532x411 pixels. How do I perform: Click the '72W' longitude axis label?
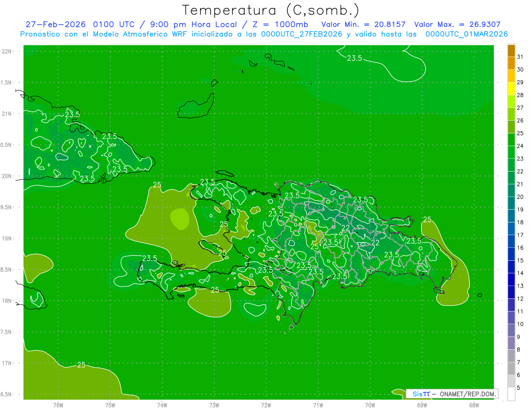tap(266, 405)
